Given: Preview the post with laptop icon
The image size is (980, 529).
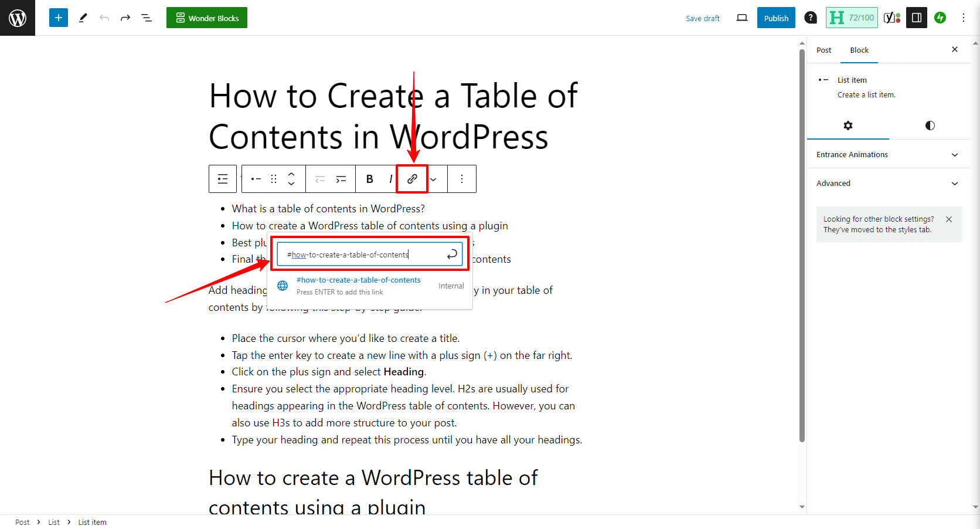Looking at the screenshot, I should pyautogui.click(x=742, y=18).
